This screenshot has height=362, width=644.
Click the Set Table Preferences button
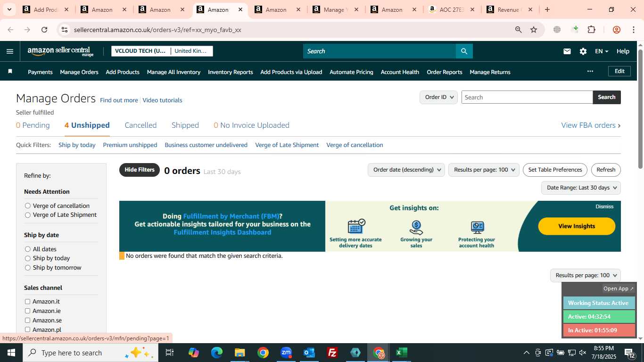pos(555,170)
